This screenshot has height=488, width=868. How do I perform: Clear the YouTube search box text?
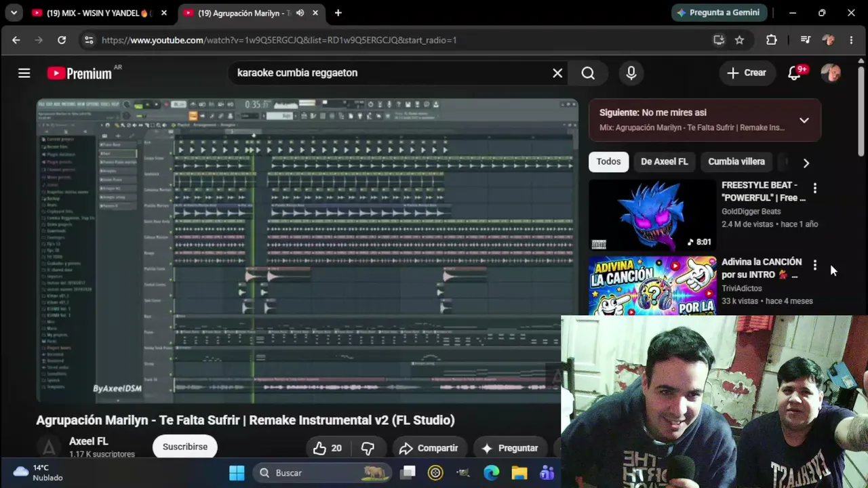[557, 73]
